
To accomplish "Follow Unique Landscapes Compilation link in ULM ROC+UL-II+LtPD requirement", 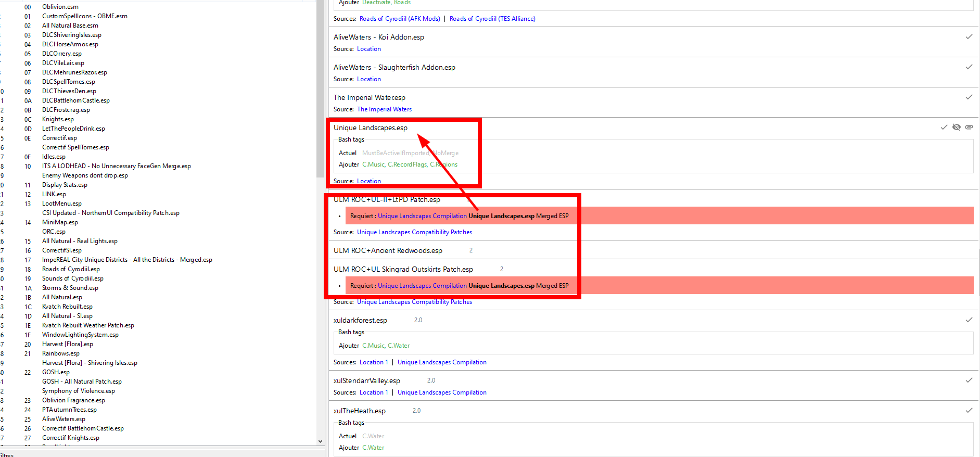I will coord(422,216).
